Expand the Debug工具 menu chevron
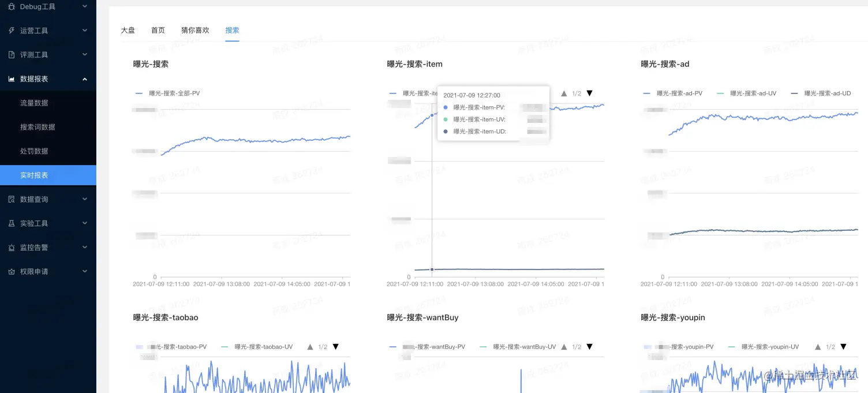This screenshot has width=868, height=393. coord(85,6)
